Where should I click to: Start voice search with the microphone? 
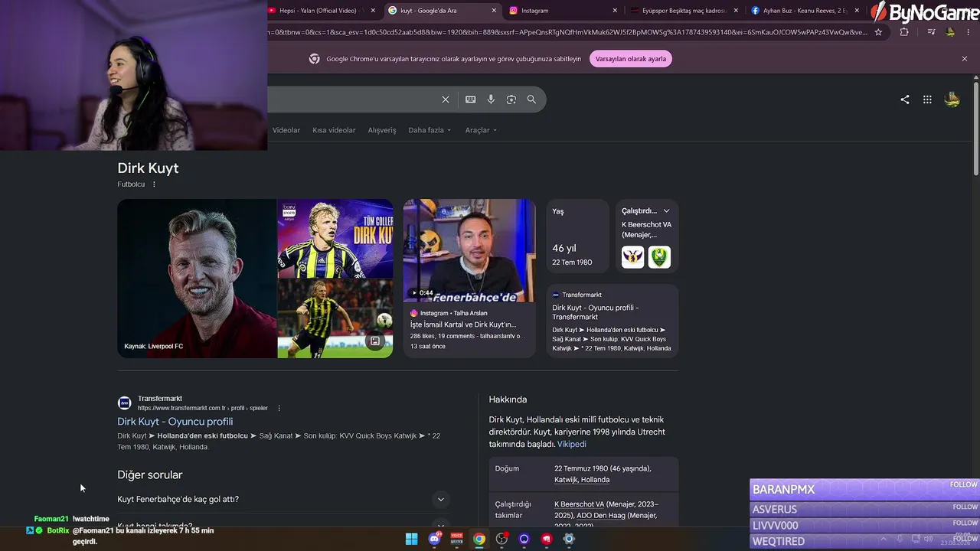tap(491, 99)
